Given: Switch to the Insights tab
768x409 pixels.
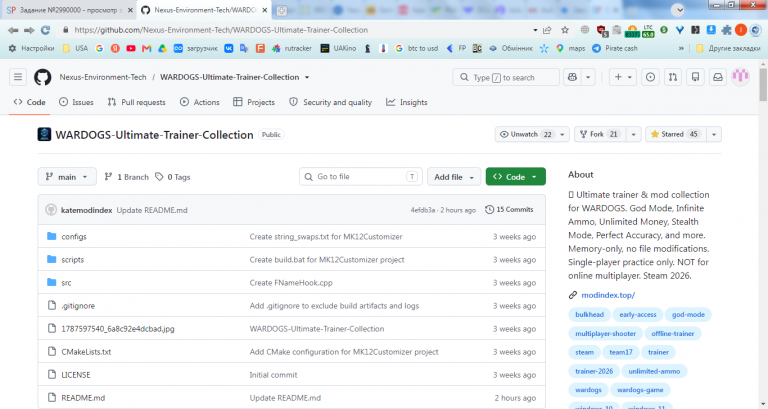Looking at the screenshot, I should (x=407, y=102).
